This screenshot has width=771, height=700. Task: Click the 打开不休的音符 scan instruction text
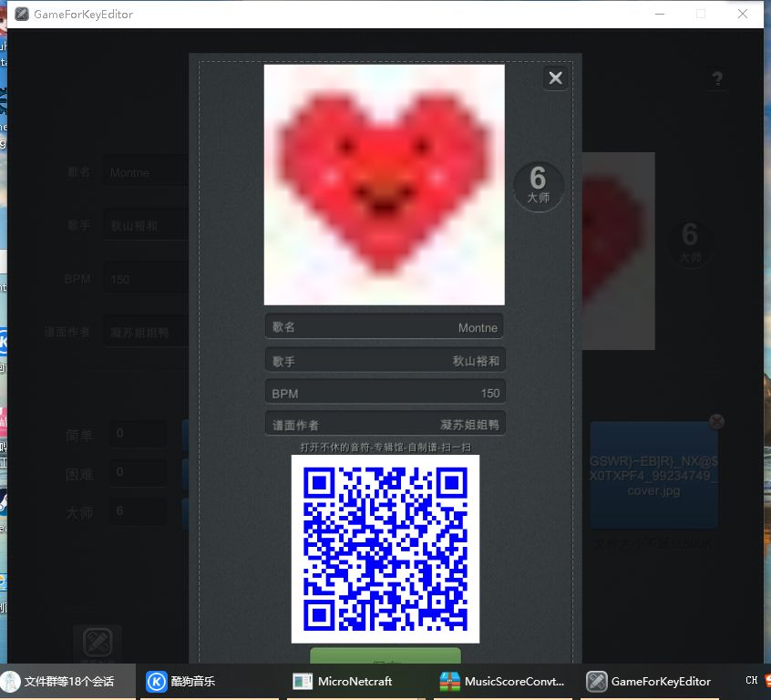point(385,448)
